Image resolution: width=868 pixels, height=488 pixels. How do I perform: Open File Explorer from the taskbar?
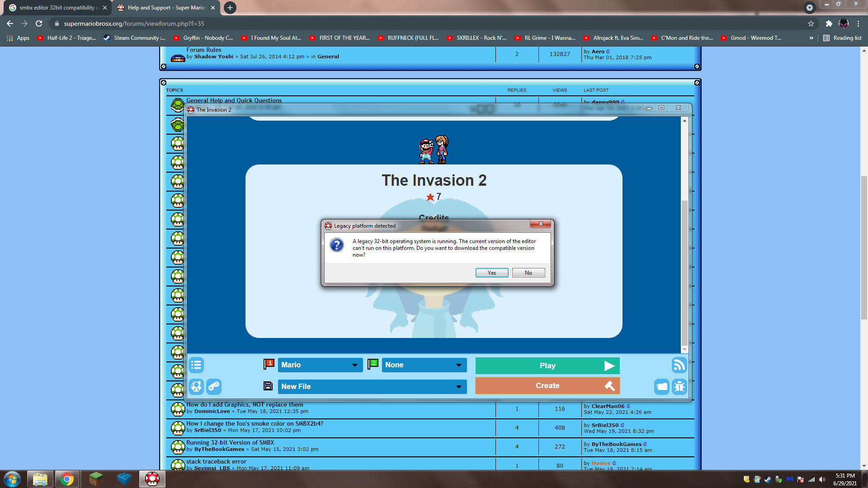coord(40,479)
